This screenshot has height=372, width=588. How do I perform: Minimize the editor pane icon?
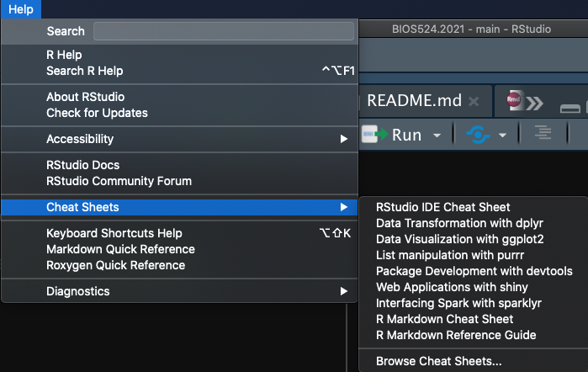click(570, 109)
